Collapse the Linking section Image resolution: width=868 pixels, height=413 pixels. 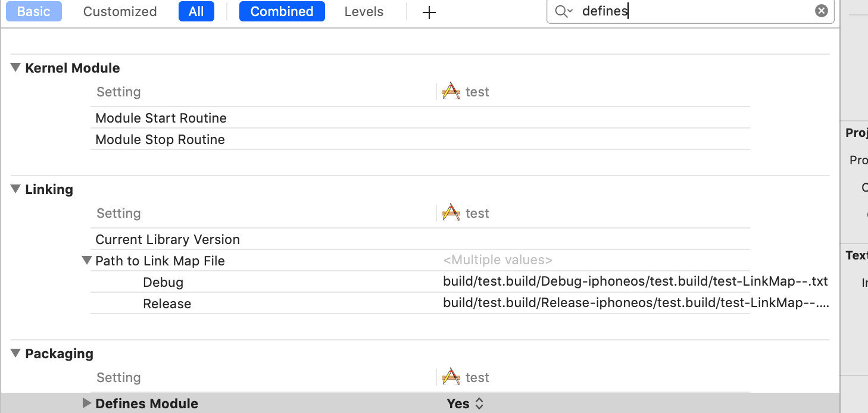[x=16, y=189]
